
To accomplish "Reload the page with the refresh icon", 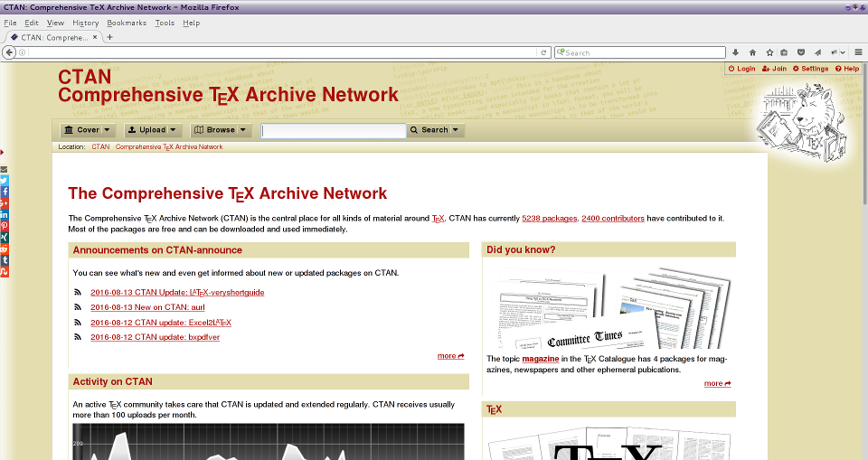I will pyautogui.click(x=543, y=52).
